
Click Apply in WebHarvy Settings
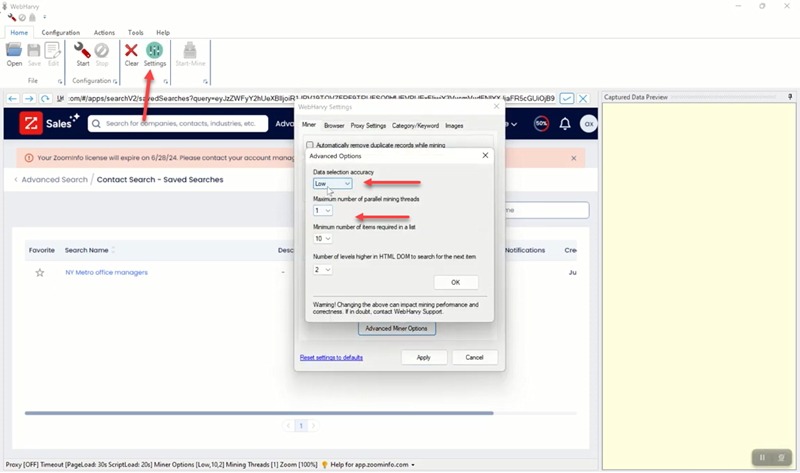click(x=423, y=357)
